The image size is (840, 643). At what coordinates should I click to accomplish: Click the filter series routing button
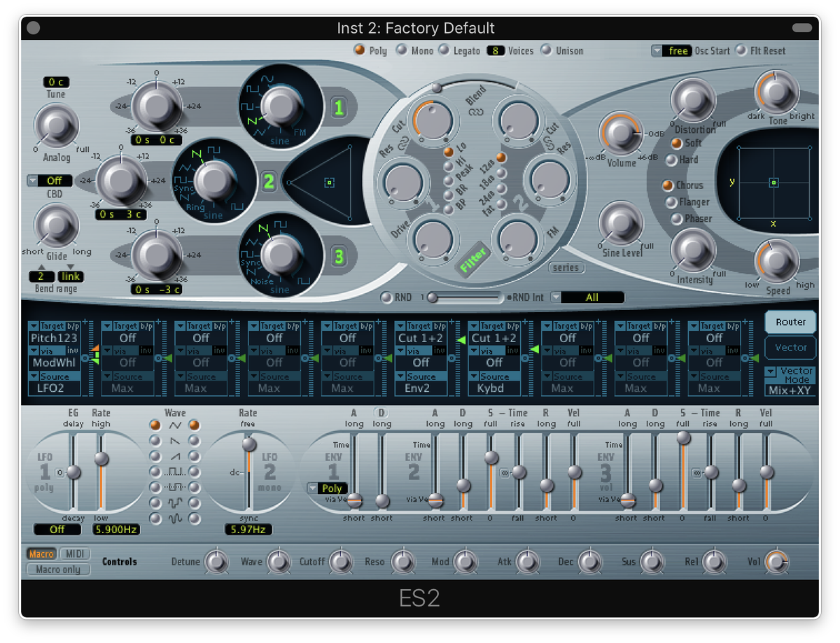566,267
